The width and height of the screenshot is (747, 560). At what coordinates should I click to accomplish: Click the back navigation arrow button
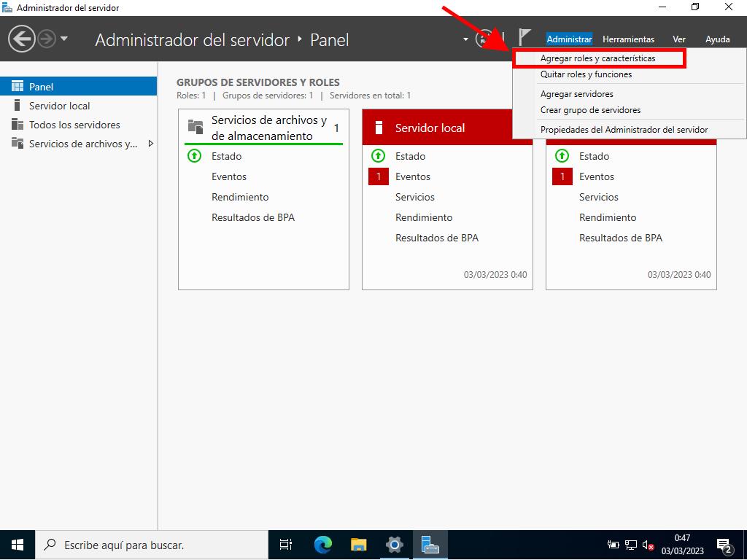[22, 39]
